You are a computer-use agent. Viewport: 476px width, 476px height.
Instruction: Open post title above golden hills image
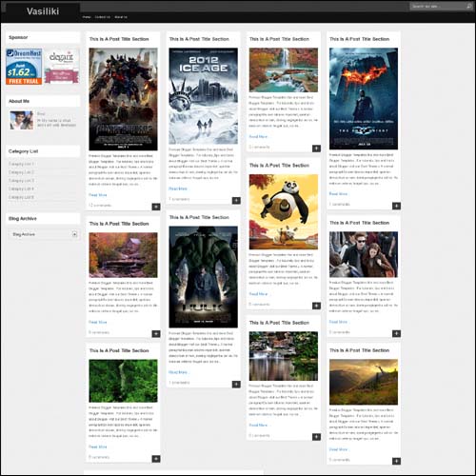click(359, 350)
